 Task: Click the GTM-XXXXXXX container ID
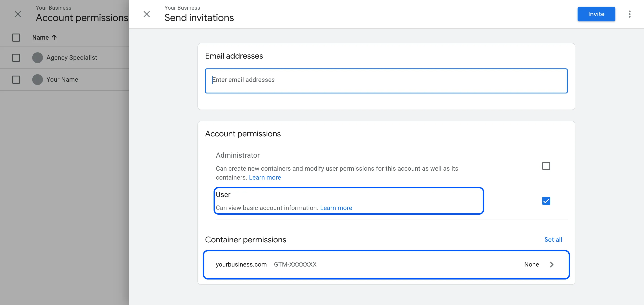point(295,265)
